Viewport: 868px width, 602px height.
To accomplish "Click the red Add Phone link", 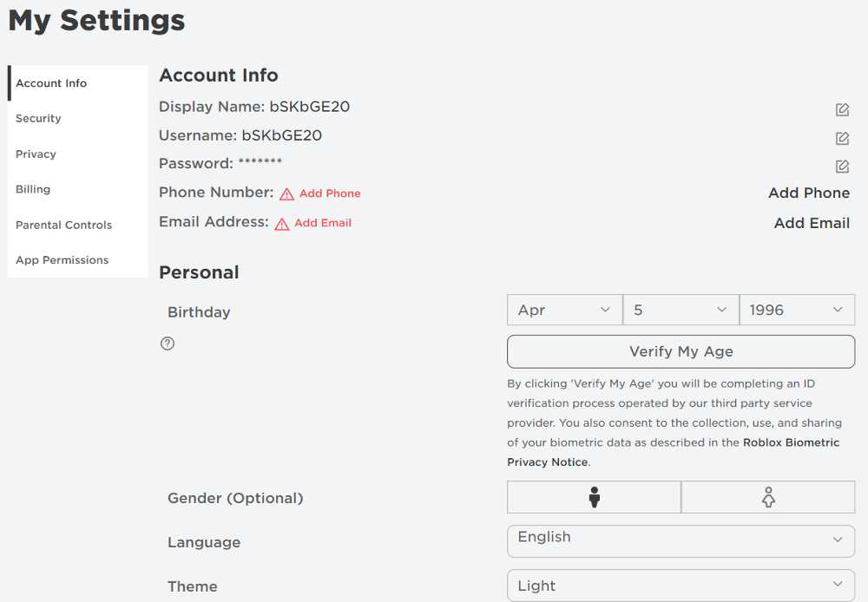I will [x=330, y=193].
